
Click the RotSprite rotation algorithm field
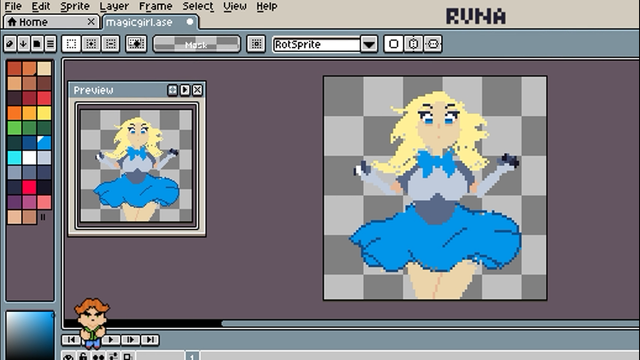tap(317, 44)
